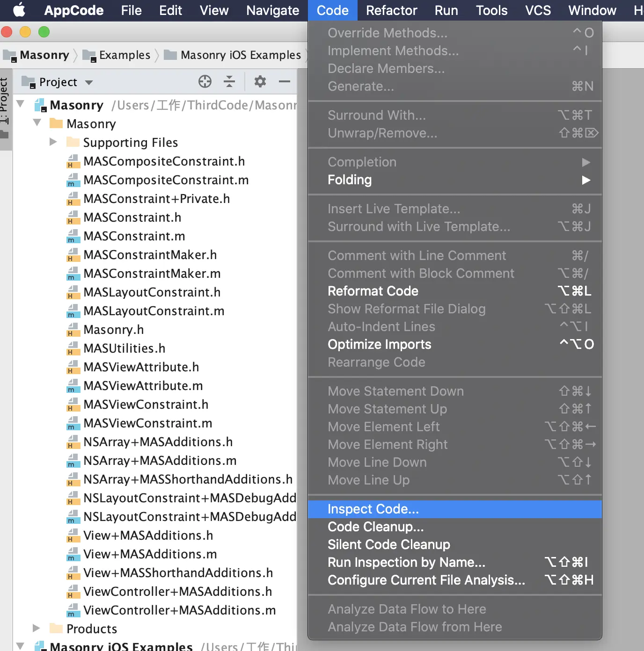Screen dimensions: 644x651
Task: Click the locate target icon in Project panel
Action: pyautogui.click(x=205, y=81)
